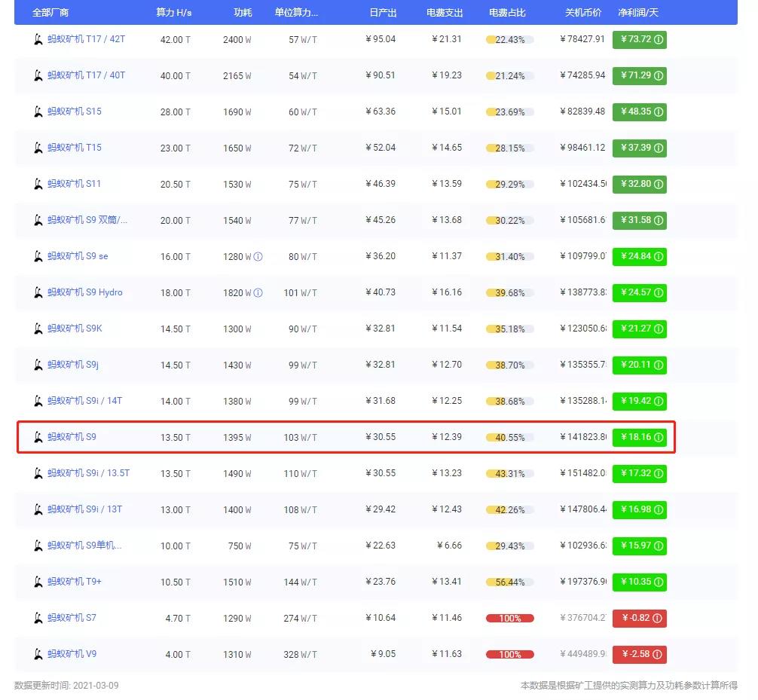
Task: Open the 蚂蚁矿机 T17 / 42T link
Action: [x=86, y=39]
